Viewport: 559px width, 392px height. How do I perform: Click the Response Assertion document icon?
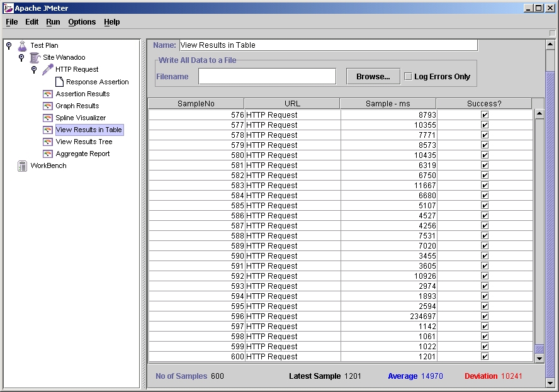click(x=59, y=82)
